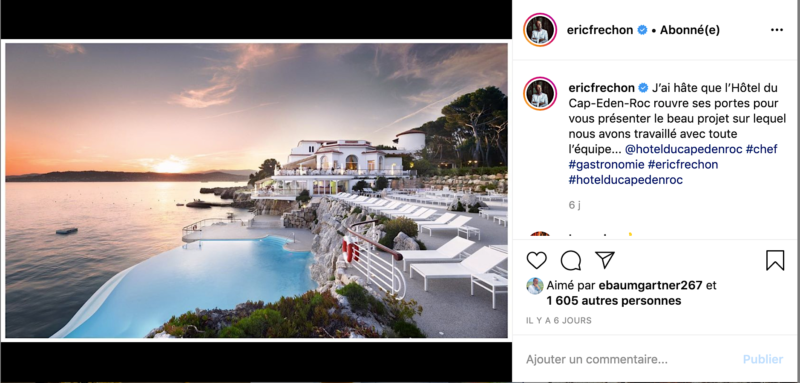Image resolution: width=800 pixels, height=383 pixels.
Task: Click the ericfrechon avatar beside the caption
Action: [x=540, y=94]
